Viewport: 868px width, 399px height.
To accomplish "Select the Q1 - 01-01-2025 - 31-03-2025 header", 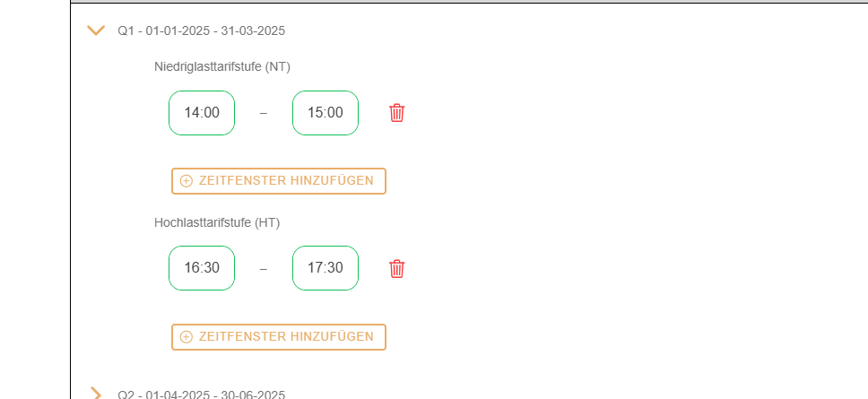I will coord(202,31).
